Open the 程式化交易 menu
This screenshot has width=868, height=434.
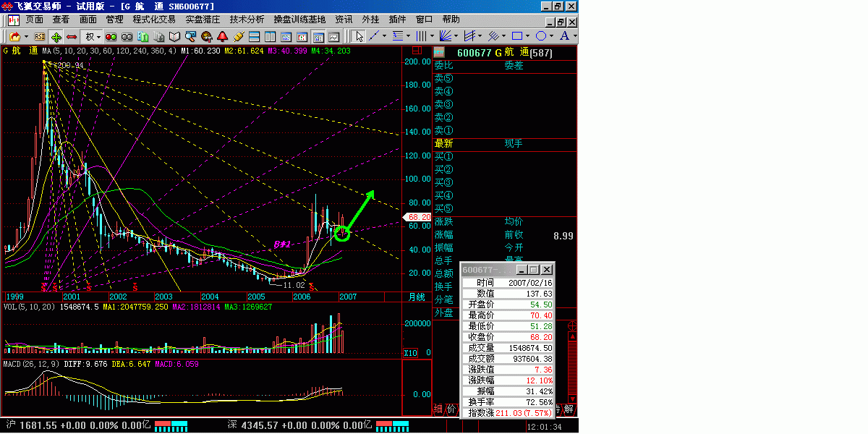tap(154, 20)
